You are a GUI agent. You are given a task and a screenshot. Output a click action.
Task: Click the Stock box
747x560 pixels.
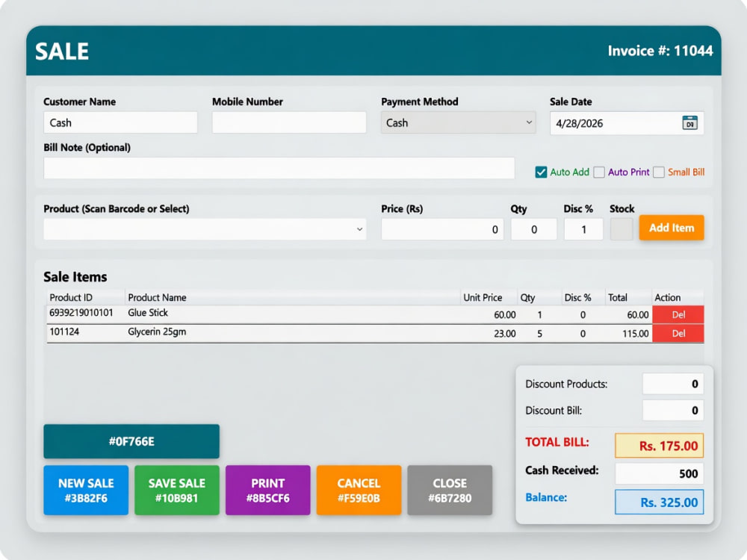tap(622, 229)
